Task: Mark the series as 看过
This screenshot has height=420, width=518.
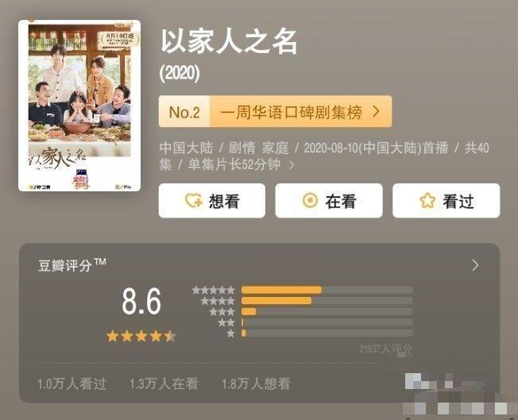Action: (x=446, y=200)
